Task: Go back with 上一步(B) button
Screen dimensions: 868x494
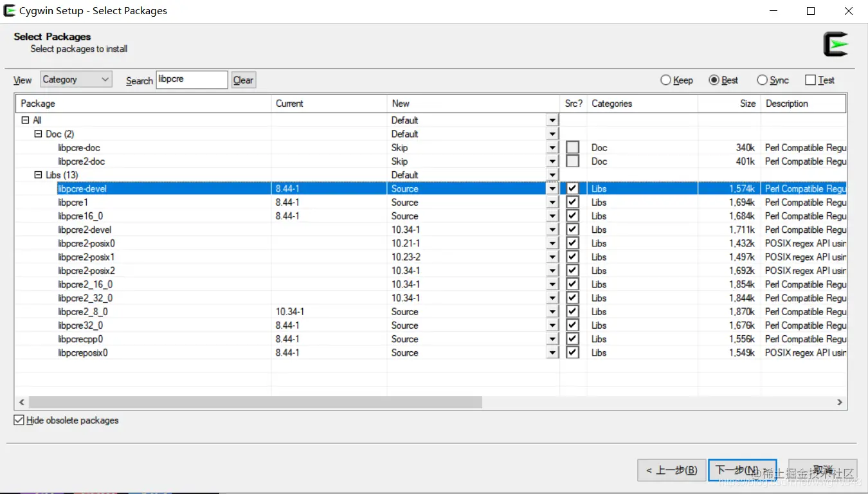Action: coord(672,470)
